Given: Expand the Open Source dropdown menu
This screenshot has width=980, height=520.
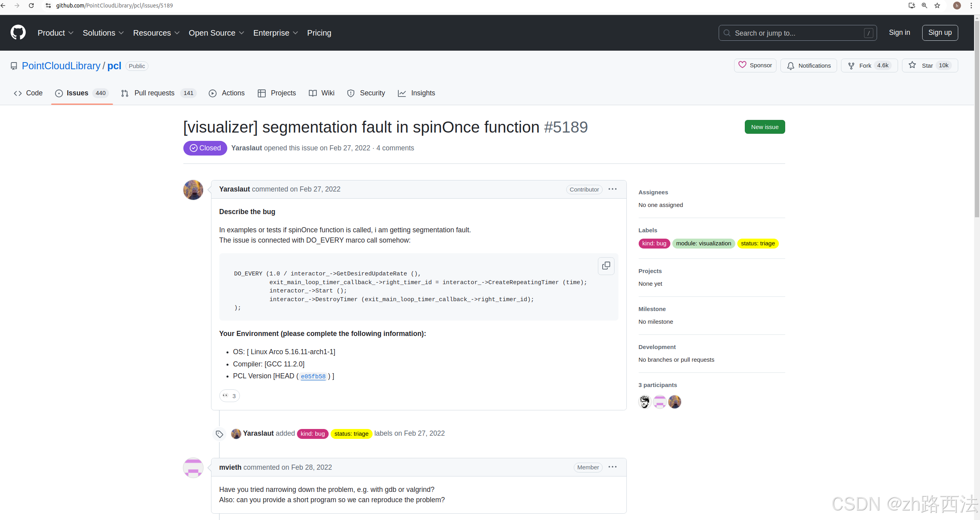Looking at the screenshot, I should [216, 33].
